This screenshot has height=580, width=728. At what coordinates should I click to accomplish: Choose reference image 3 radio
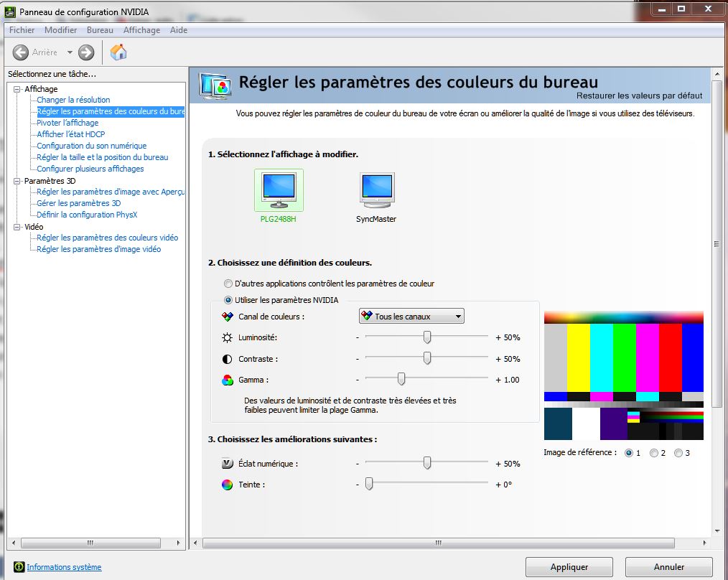(x=678, y=453)
